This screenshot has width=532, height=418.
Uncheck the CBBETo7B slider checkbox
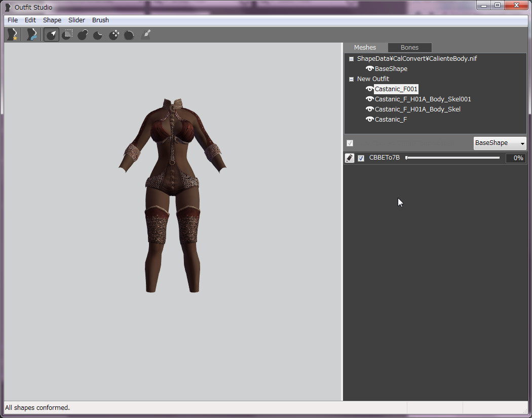click(361, 158)
